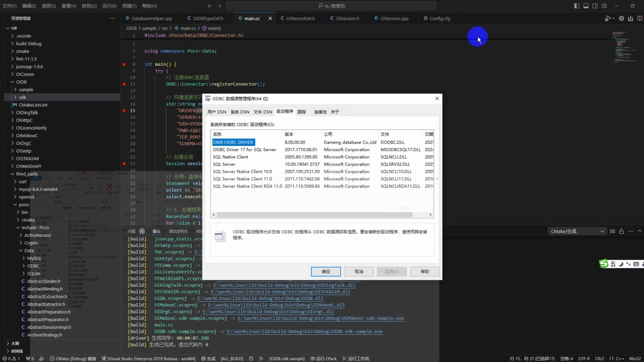The width and height of the screenshot is (644, 362).
Task: Clear output with the clear-list icon
Action: [x=612, y=231]
